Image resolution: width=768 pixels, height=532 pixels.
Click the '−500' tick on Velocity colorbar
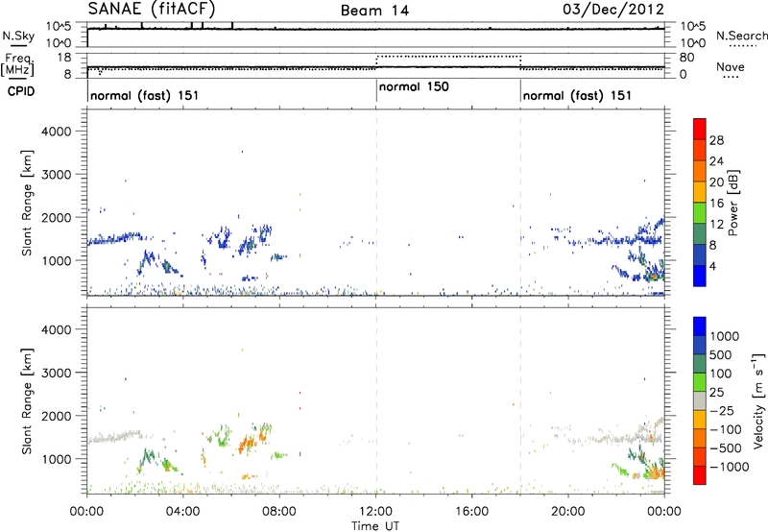(726, 448)
